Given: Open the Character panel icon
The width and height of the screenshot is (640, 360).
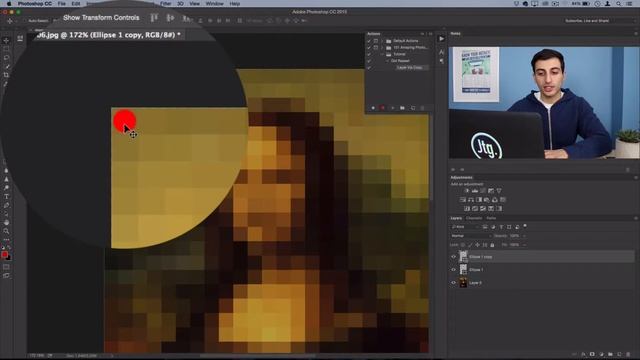Looking at the screenshot, I should click(441, 52).
